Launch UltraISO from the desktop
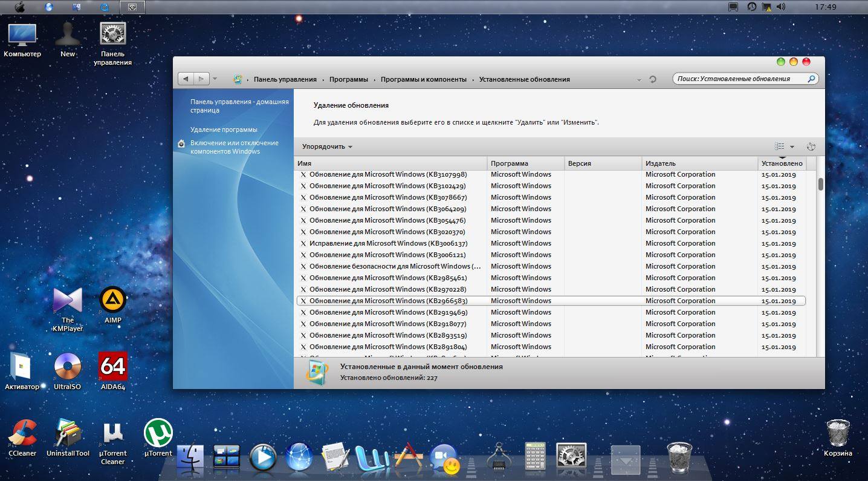 click(x=67, y=371)
